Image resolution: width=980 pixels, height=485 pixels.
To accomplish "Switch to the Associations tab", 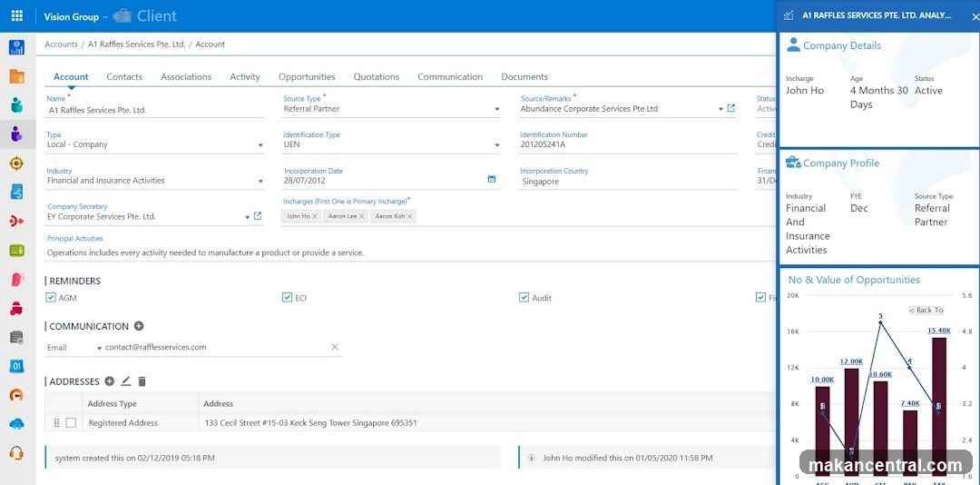I will [186, 76].
